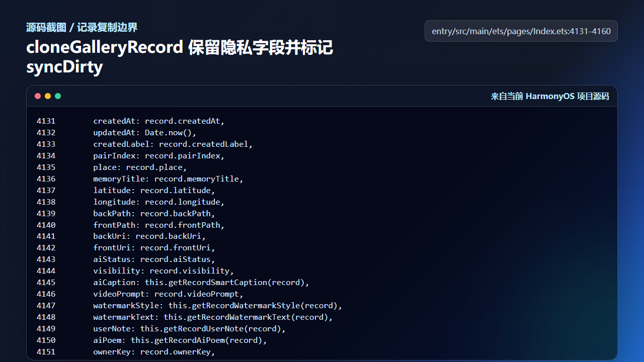Click the green dot in the code window header
The width and height of the screenshot is (644, 362).
point(58,96)
